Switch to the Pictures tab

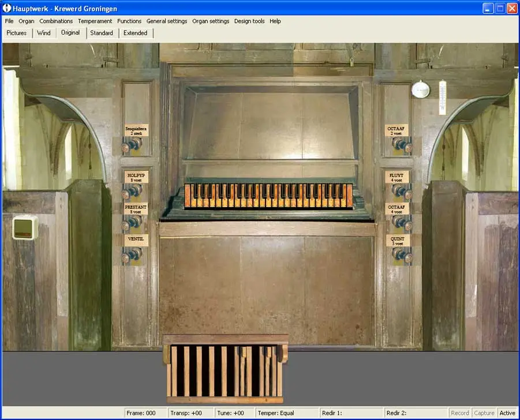[x=17, y=33]
